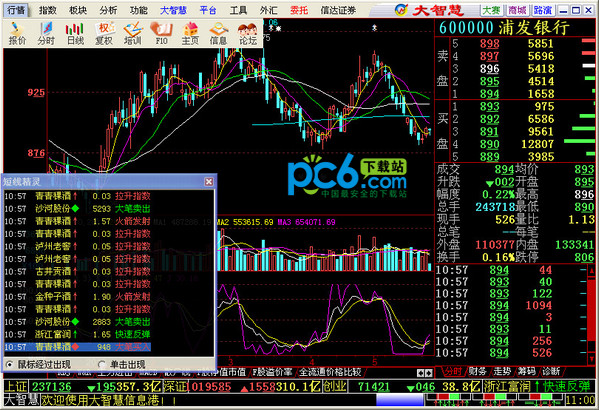Image resolution: width=599 pixels, height=410 pixels.
Task: Open the 报价 quotes toolbar icon
Action: coord(17,34)
